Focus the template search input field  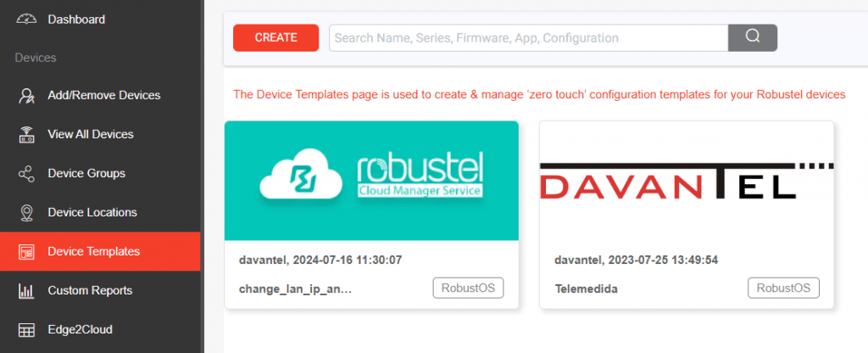(529, 37)
